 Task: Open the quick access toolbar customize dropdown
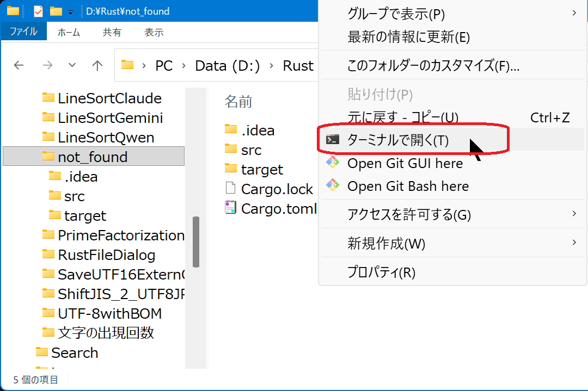[x=71, y=11]
